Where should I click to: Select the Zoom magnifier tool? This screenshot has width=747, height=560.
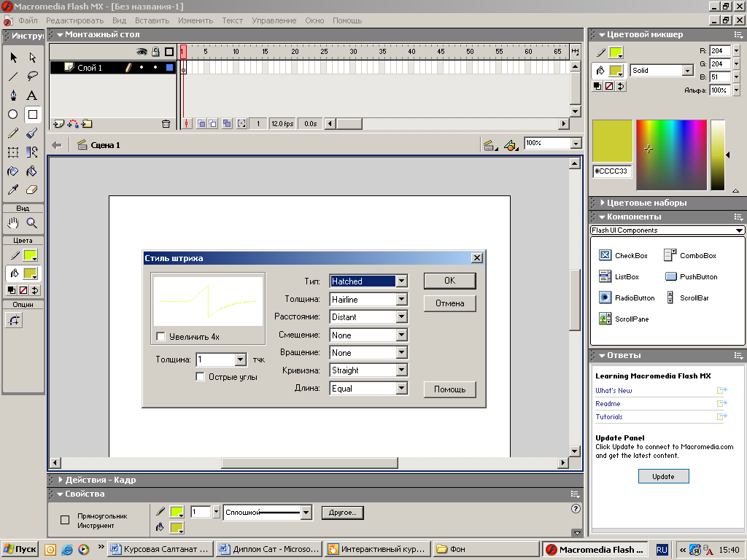point(32,223)
